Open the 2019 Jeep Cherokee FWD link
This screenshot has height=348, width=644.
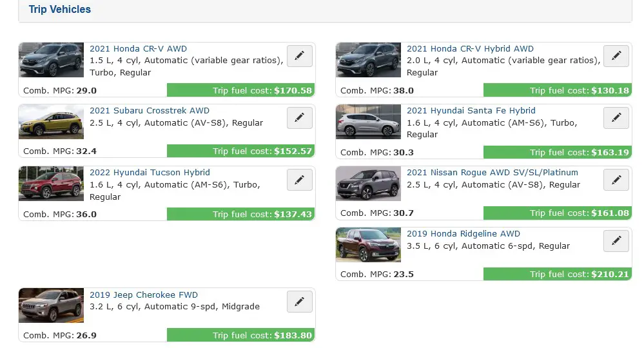(143, 295)
